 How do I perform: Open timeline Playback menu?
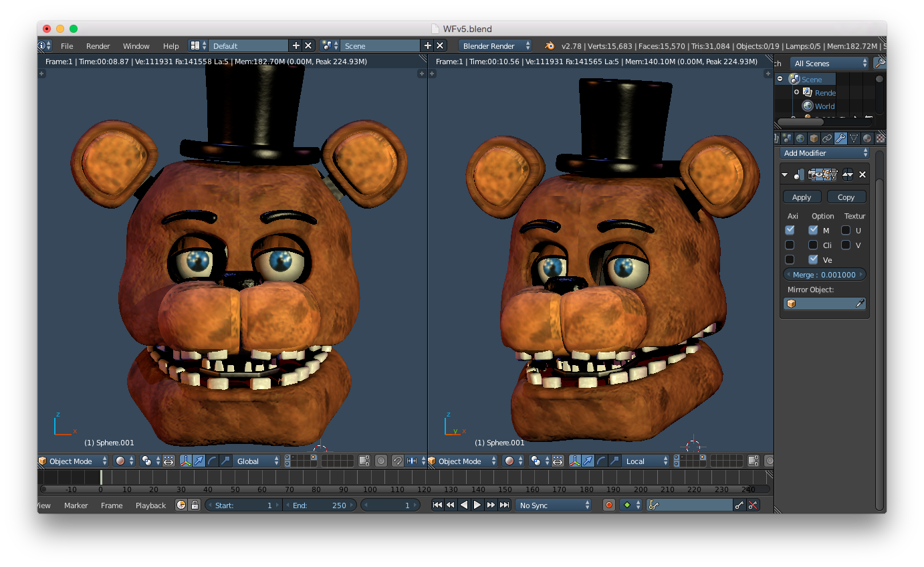click(150, 505)
